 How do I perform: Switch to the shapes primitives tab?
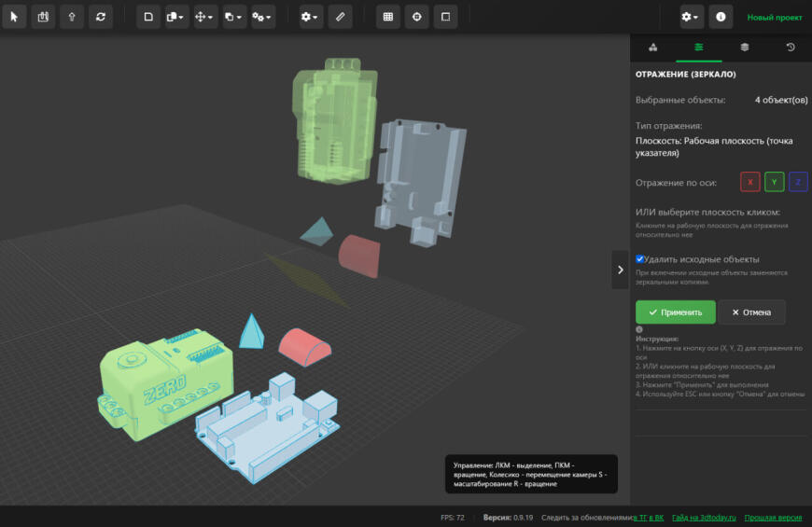pos(653,48)
